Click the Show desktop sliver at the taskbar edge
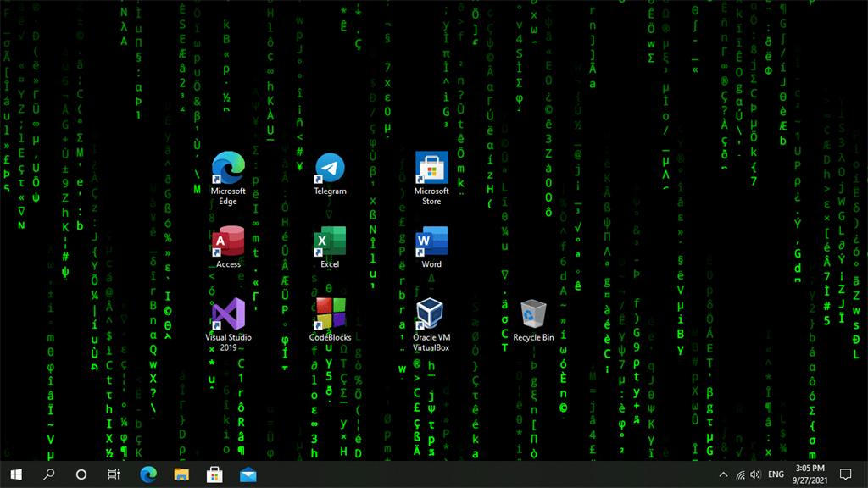868x488 pixels. (865, 474)
